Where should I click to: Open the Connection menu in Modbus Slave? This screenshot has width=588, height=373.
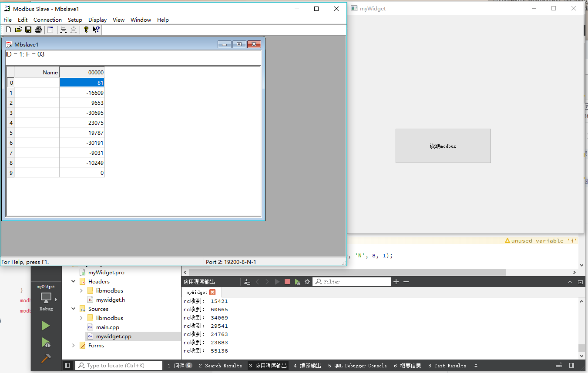pos(47,20)
